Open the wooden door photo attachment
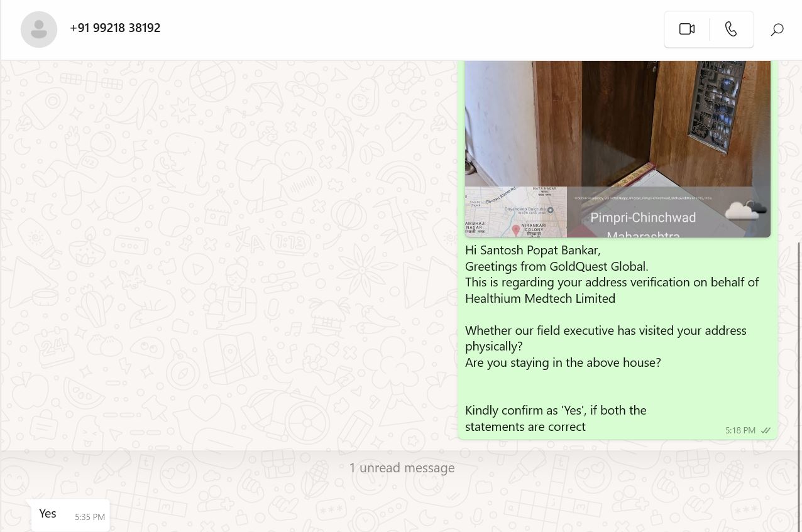The height and width of the screenshot is (532, 802). 618,149
